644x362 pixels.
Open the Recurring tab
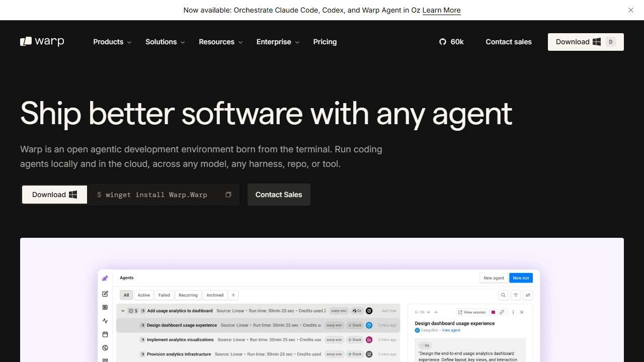188,295
